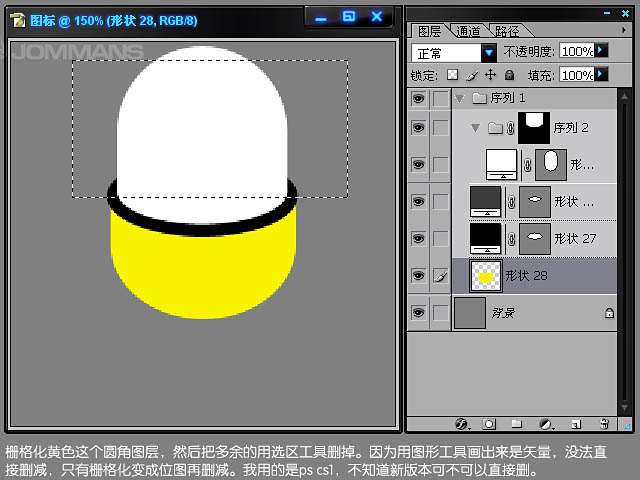Viewport: 640px width, 480px height.
Task: Open the adjustment layer icon menu
Action: point(547,424)
